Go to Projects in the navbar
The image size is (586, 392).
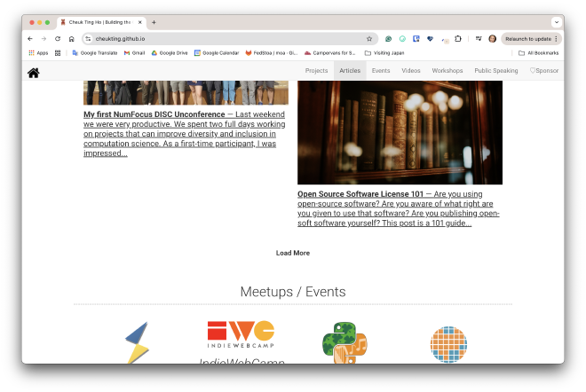click(x=316, y=71)
